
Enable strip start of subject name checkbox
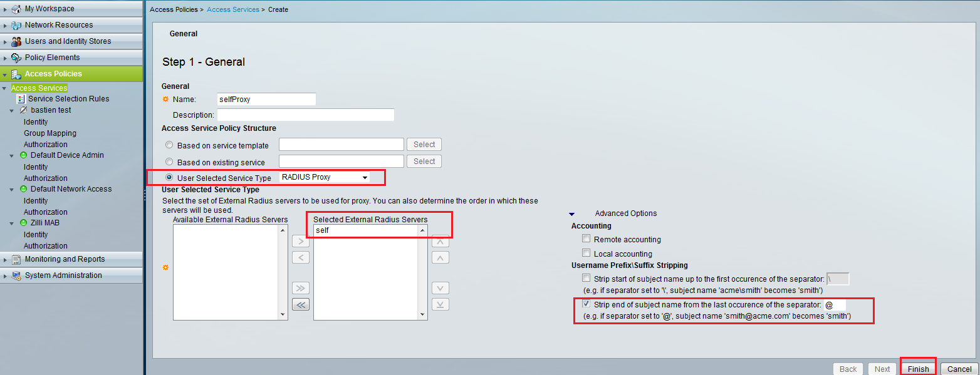tap(586, 278)
